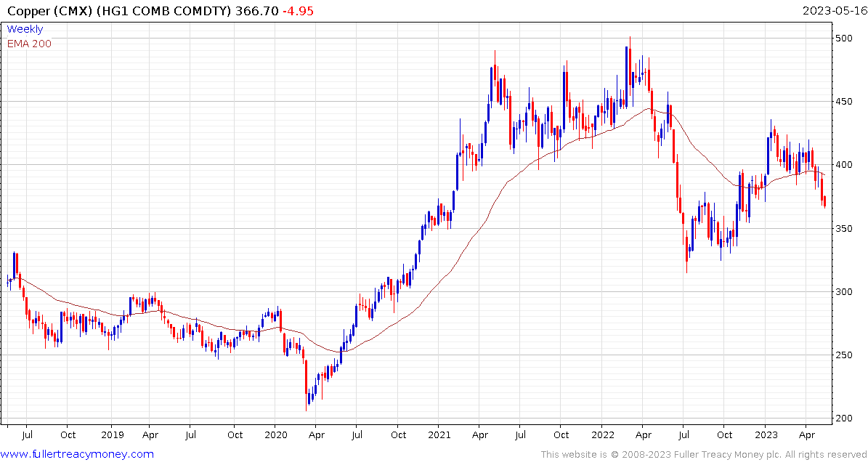The width and height of the screenshot is (868, 465).
Task: Click the 400 price axis label
Action: (x=845, y=165)
